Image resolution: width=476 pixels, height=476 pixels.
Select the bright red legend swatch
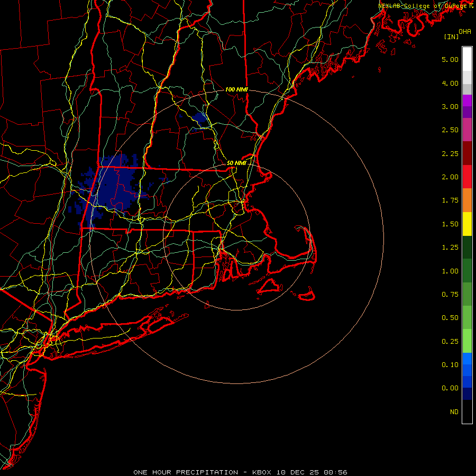467,177
